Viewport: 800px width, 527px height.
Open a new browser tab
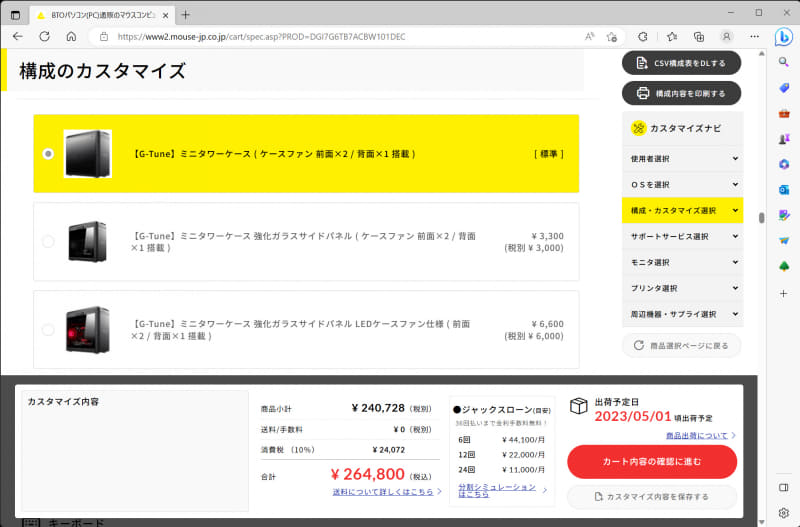[x=186, y=15]
